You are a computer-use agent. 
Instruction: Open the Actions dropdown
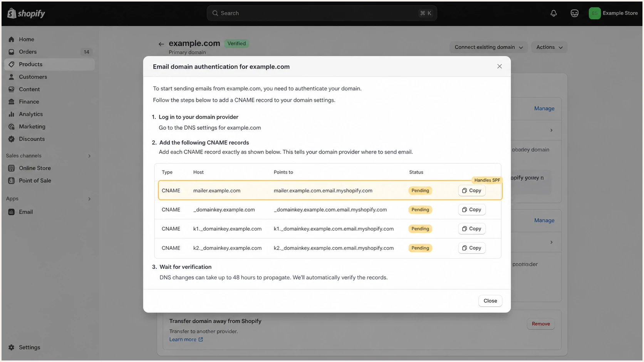click(549, 47)
